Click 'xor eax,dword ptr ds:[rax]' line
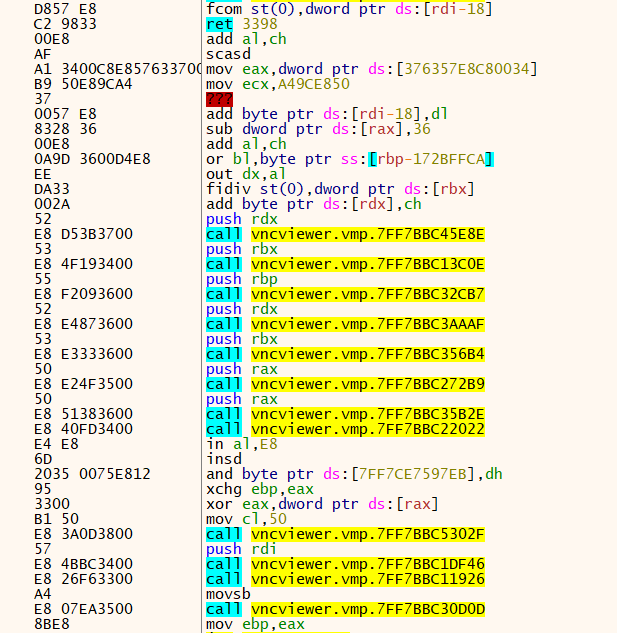617x633 pixels. tap(322, 504)
